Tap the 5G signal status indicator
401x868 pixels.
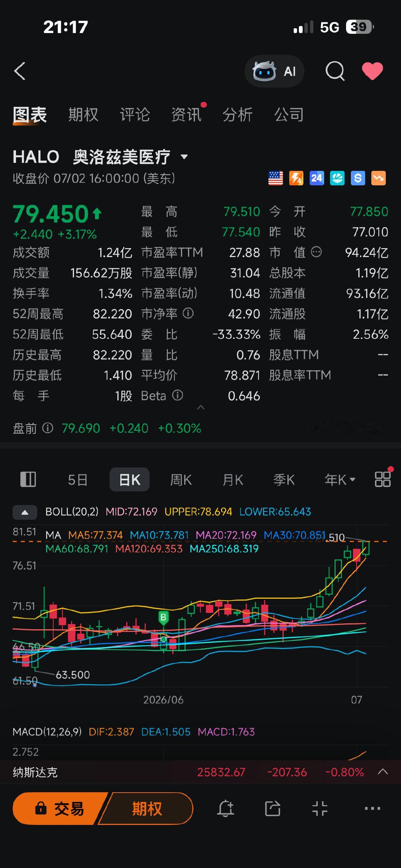click(x=330, y=27)
